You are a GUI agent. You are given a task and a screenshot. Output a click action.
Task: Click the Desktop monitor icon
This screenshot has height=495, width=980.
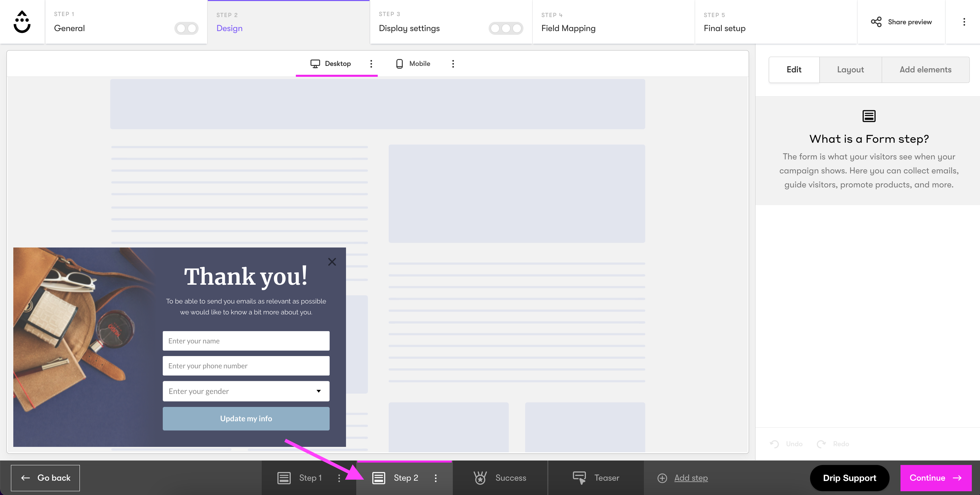pyautogui.click(x=315, y=63)
